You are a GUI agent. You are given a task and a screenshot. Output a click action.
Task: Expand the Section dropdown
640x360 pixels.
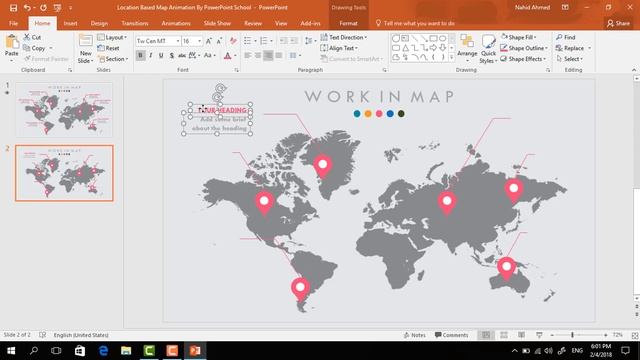click(113, 59)
